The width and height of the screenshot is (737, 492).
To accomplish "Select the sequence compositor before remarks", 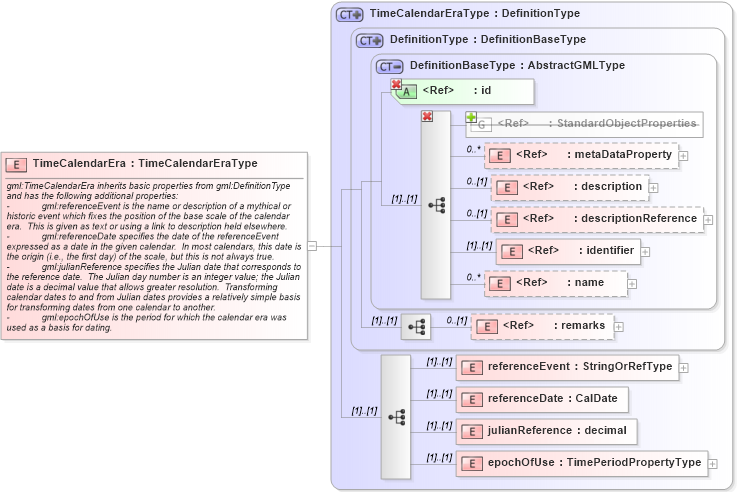I will coord(416,327).
